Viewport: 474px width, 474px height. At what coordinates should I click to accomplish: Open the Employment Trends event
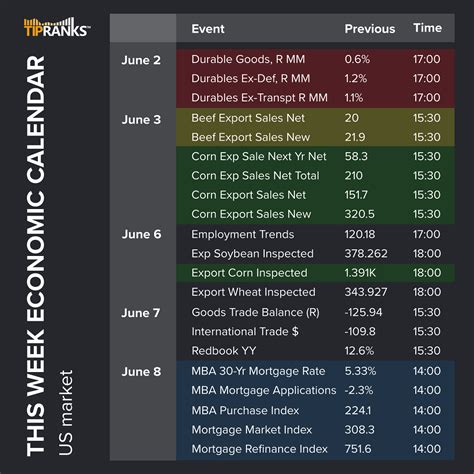[243, 234]
